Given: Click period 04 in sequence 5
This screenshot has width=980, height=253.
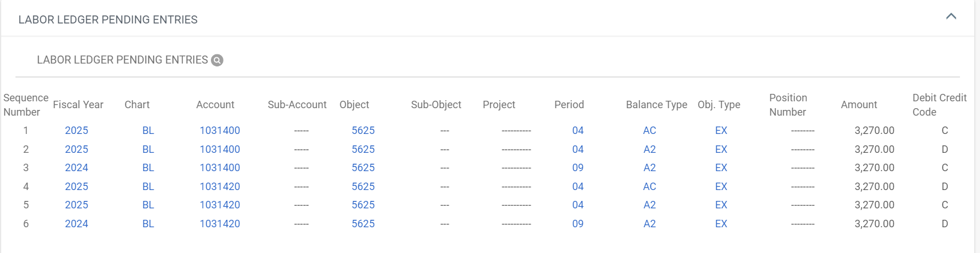Looking at the screenshot, I should (578, 205).
